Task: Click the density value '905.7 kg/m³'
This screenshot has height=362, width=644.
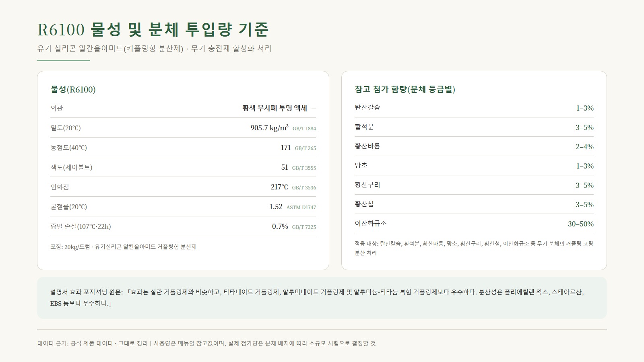Action: click(269, 128)
